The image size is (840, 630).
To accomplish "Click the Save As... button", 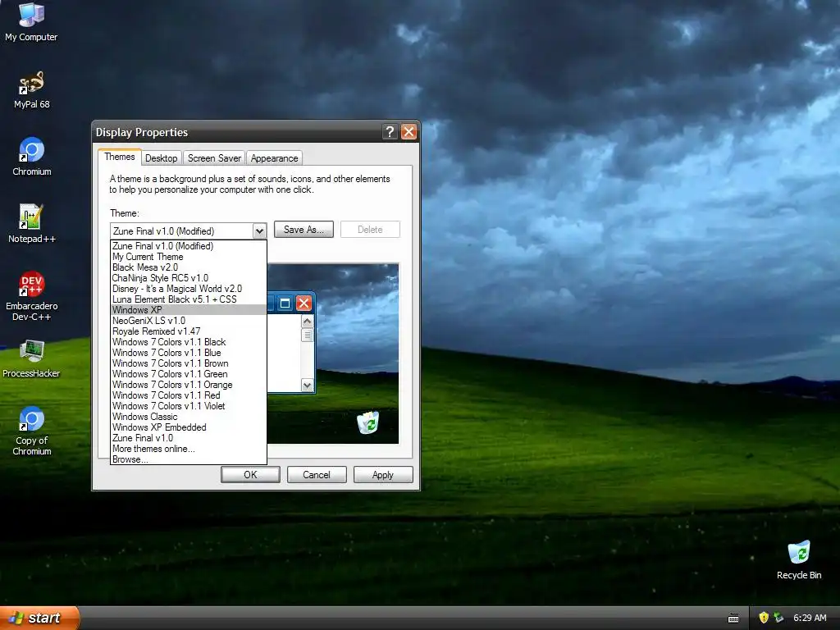I will pyautogui.click(x=304, y=230).
